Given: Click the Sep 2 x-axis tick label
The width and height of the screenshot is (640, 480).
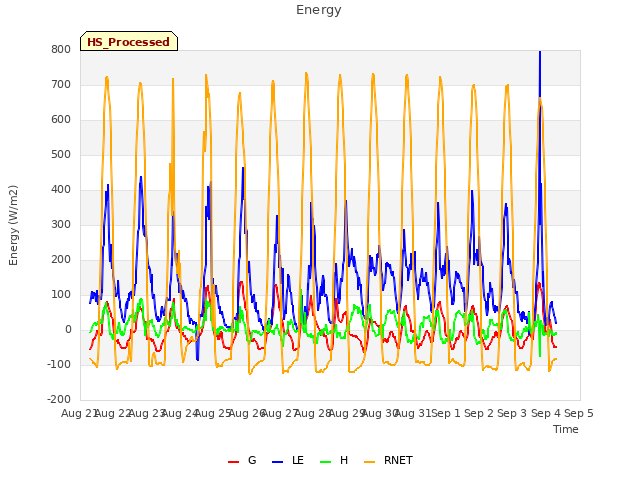Looking at the screenshot, I should click(479, 413).
